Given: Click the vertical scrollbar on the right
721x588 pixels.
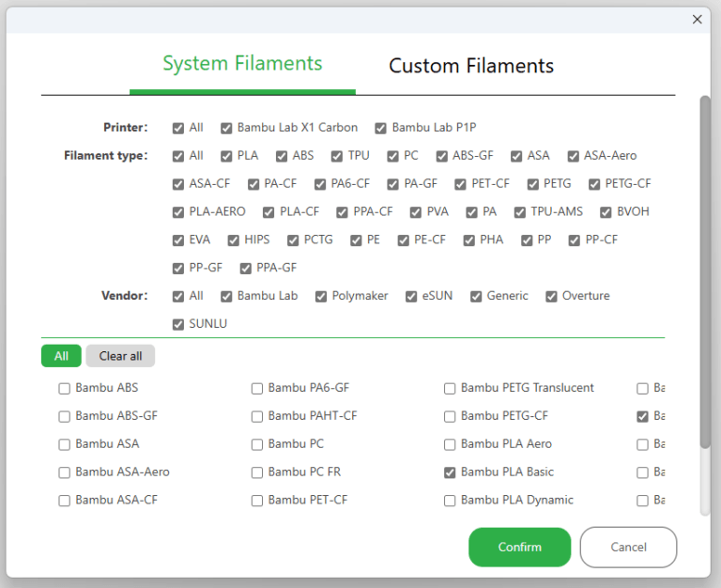Looking at the screenshot, I should (705, 272).
